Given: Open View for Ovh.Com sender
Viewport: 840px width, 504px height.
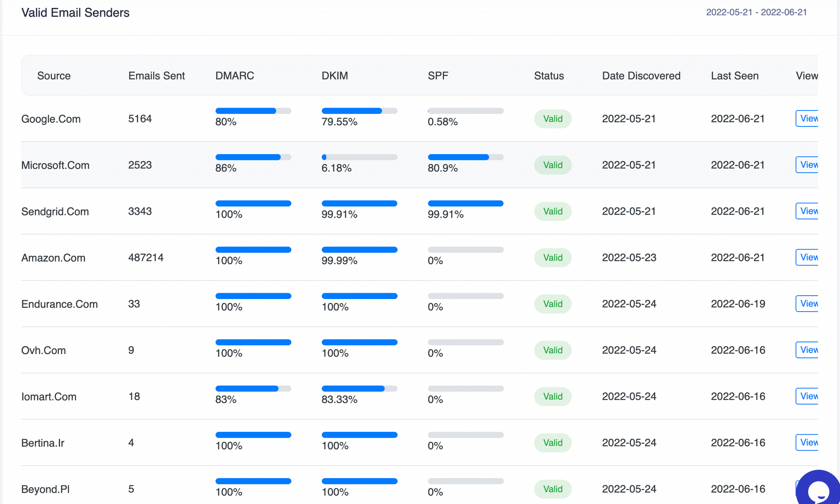Looking at the screenshot, I should (x=808, y=349).
